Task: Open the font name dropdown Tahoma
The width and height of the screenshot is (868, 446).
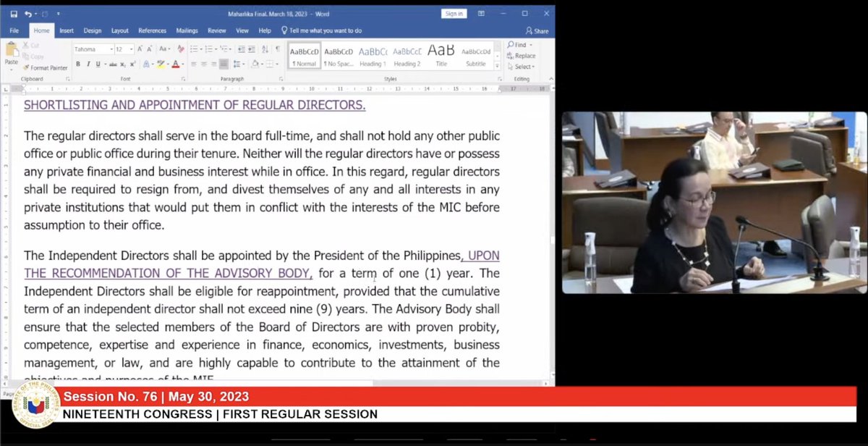Action: (x=111, y=49)
